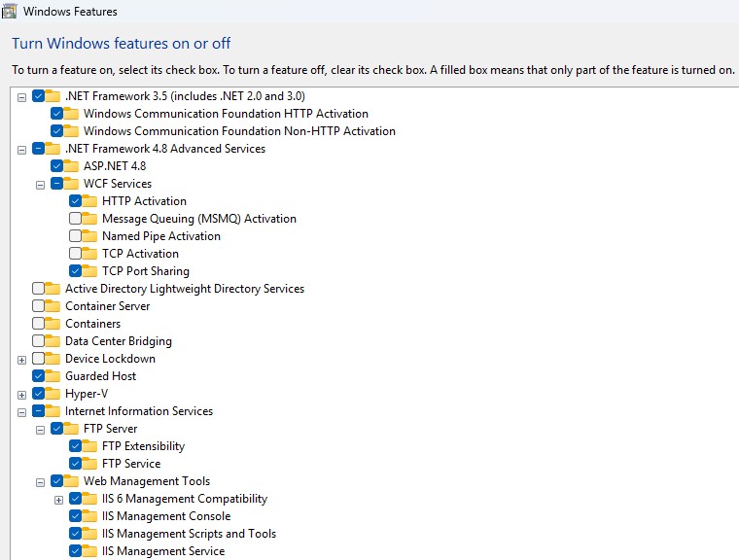Image resolution: width=739 pixels, height=560 pixels.
Task: Click the folder icon beside Web Management Tools
Action: click(x=71, y=481)
